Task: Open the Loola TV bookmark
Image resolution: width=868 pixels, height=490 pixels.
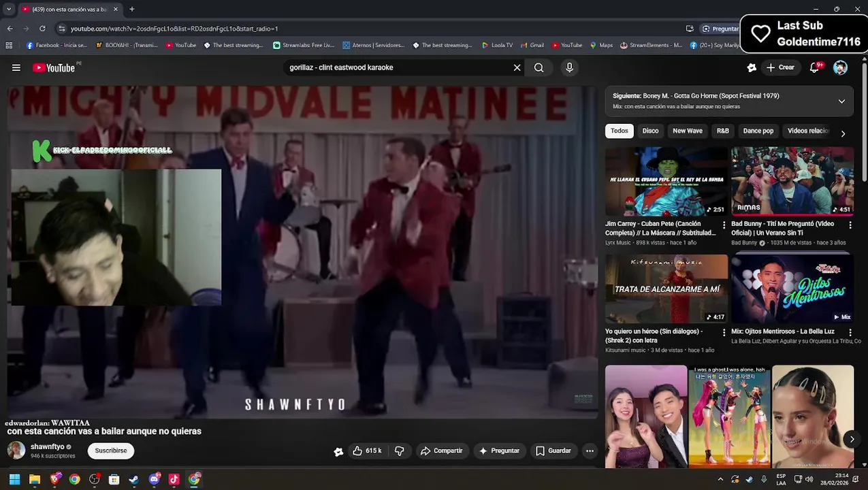Action: click(x=497, y=46)
